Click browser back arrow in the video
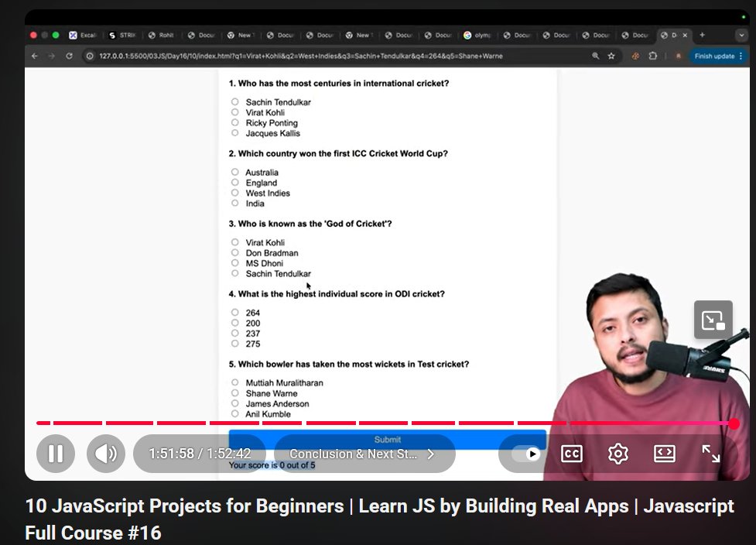This screenshot has height=545, width=756. click(x=35, y=56)
